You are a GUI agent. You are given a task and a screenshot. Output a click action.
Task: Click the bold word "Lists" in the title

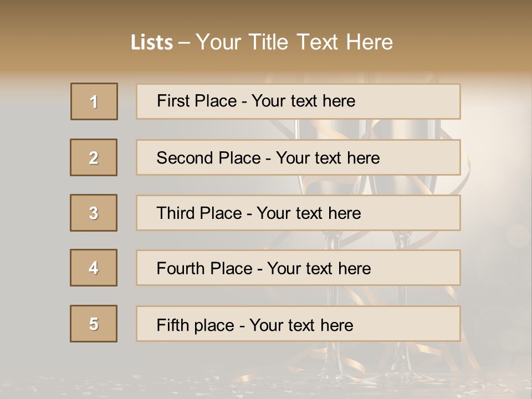(x=152, y=43)
